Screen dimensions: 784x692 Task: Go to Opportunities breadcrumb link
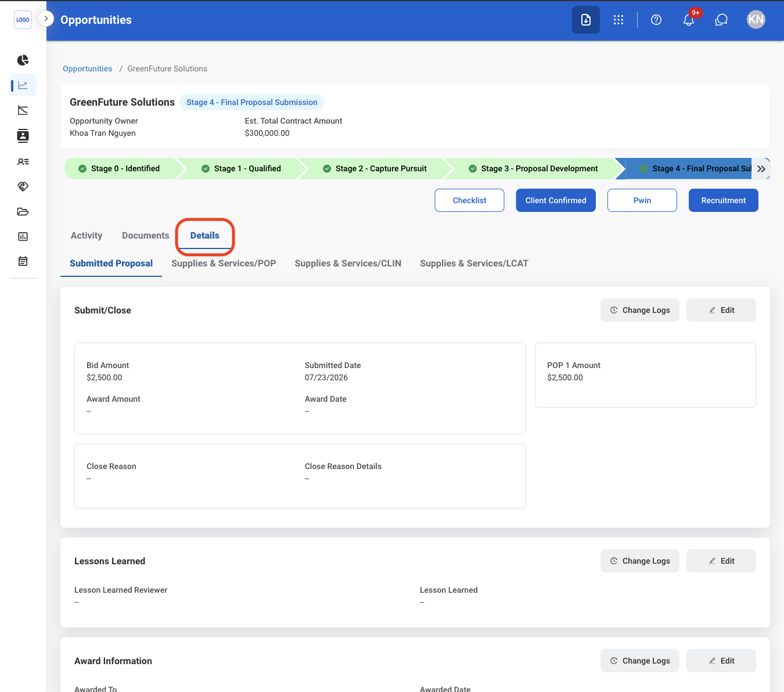88,69
